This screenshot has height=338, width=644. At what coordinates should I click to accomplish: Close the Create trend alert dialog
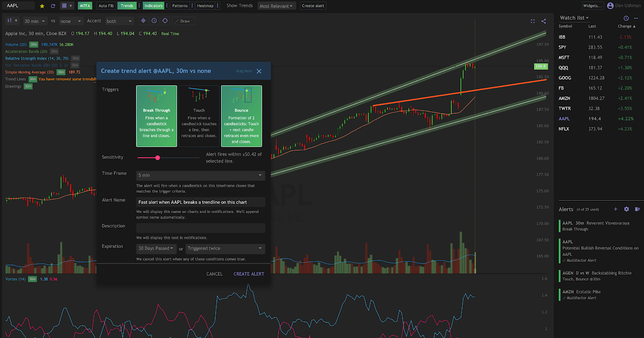(x=259, y=71)
